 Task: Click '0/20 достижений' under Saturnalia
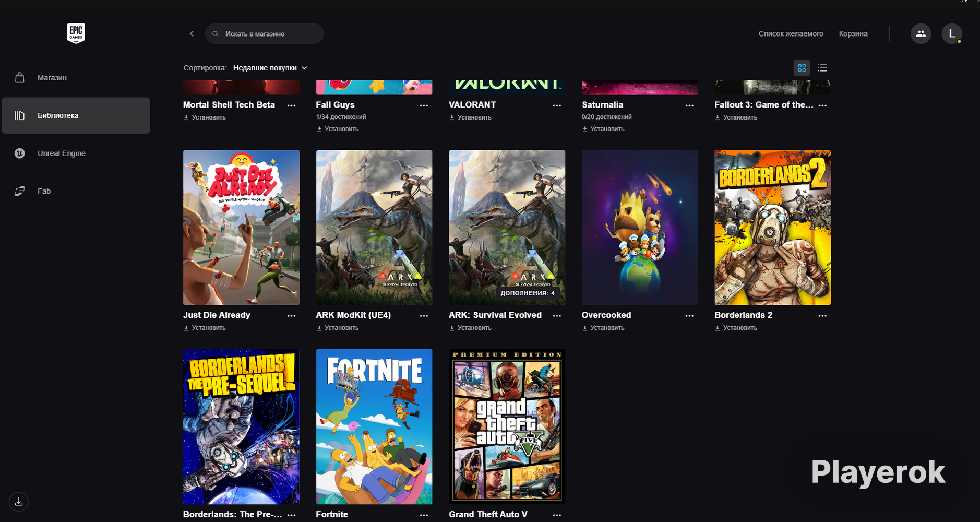(606, 117)
